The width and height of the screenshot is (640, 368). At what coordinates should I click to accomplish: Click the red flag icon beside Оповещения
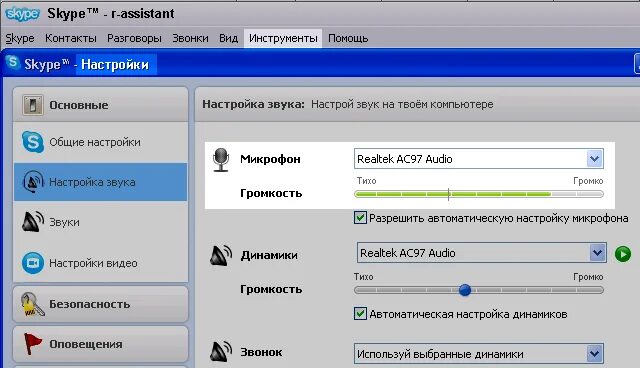(x=32, y=344)
